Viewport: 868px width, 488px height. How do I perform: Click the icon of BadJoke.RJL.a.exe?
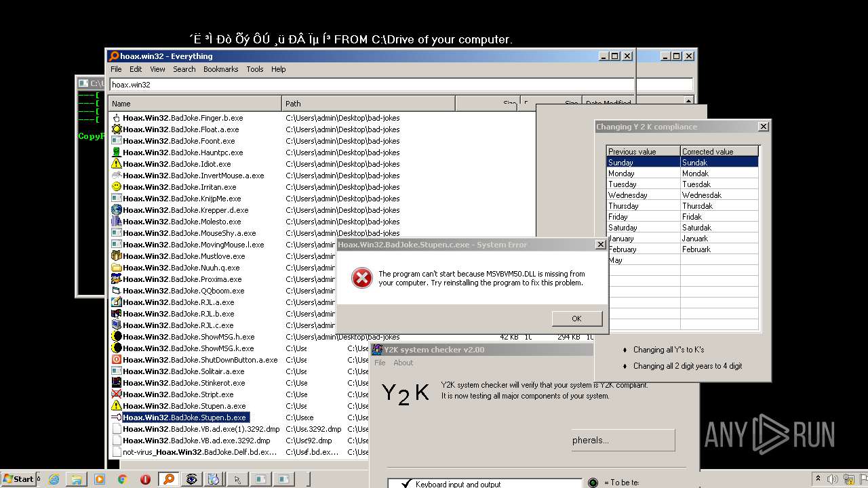tap(117, 302)
